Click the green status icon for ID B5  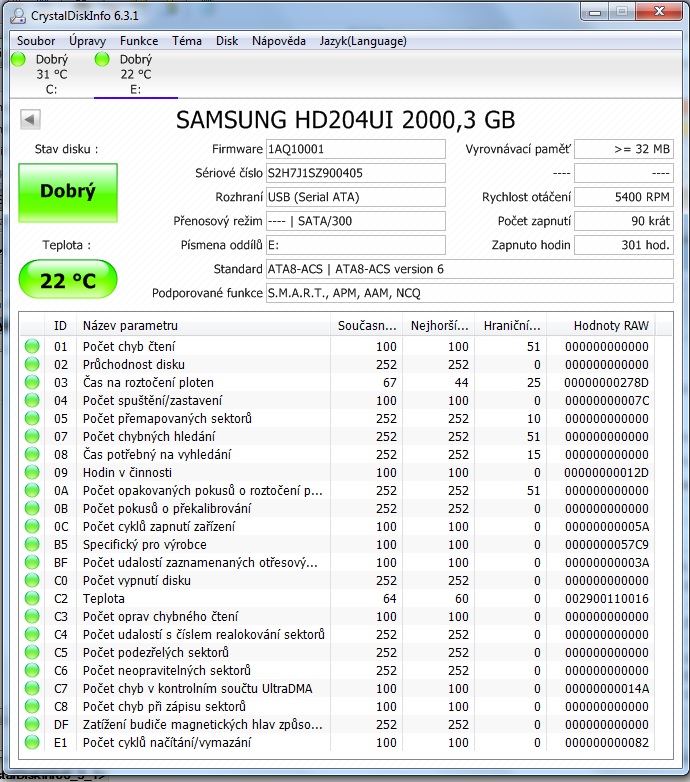coord(32,544)
